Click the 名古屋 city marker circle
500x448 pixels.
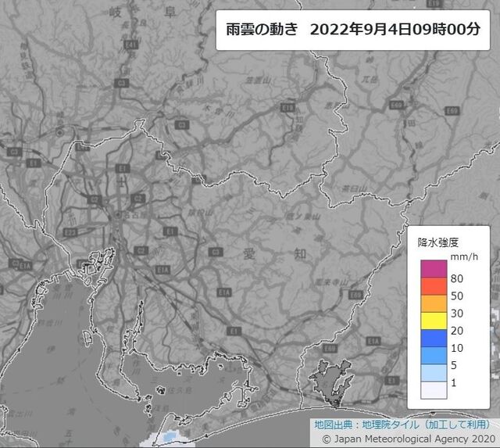pos(118,215)
